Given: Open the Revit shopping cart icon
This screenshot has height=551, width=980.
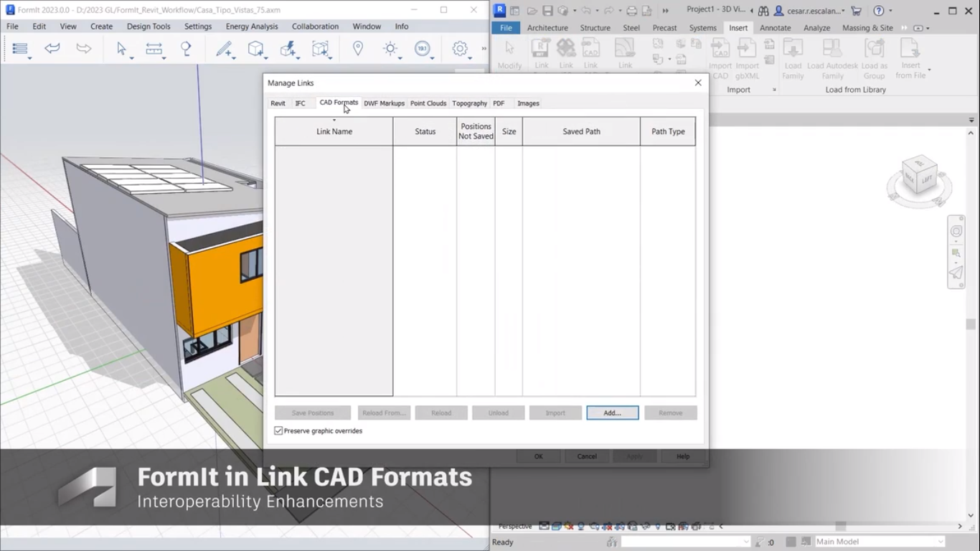Looking at the screenshot, I should (x=856, y=11).
